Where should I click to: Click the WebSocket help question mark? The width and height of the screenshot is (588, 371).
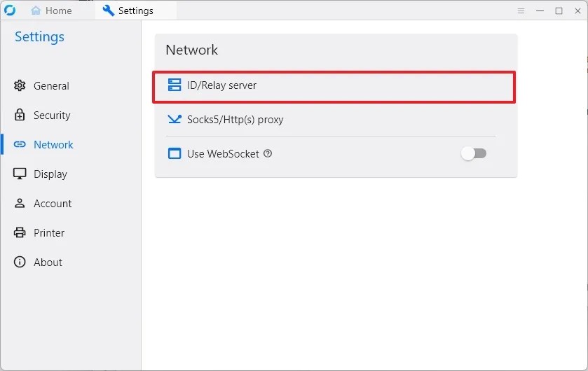(x=268, y=153)
